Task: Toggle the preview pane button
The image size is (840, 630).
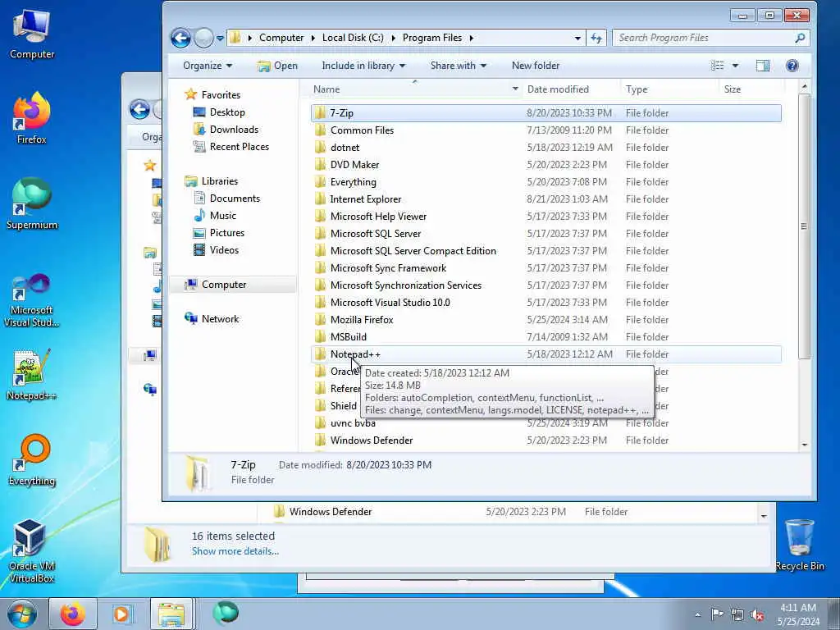Action: 762,66
